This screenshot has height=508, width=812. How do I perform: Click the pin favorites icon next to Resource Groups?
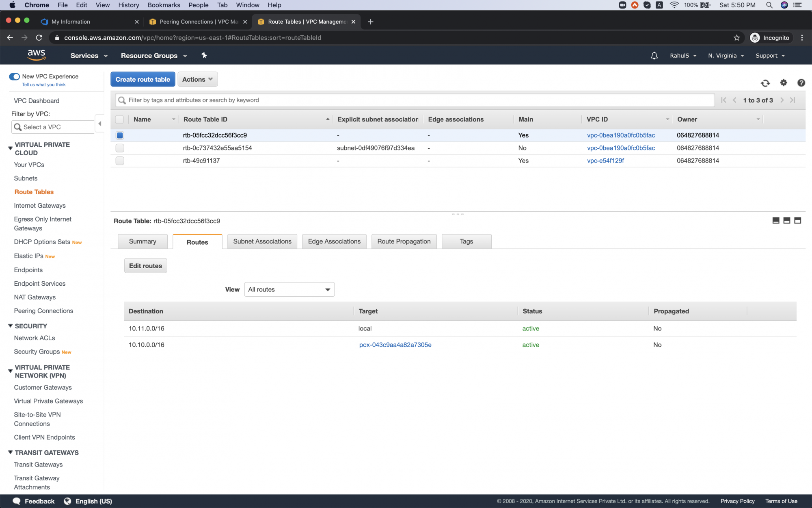[204, 56]
